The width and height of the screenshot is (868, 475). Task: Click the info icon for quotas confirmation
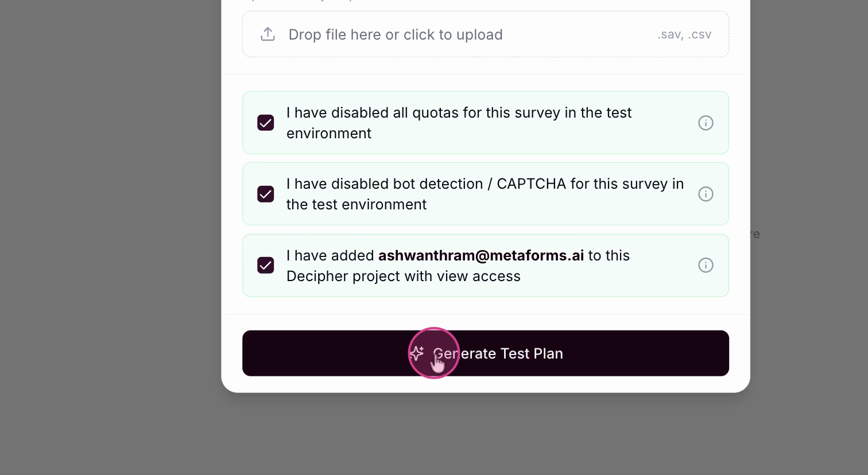706,123
